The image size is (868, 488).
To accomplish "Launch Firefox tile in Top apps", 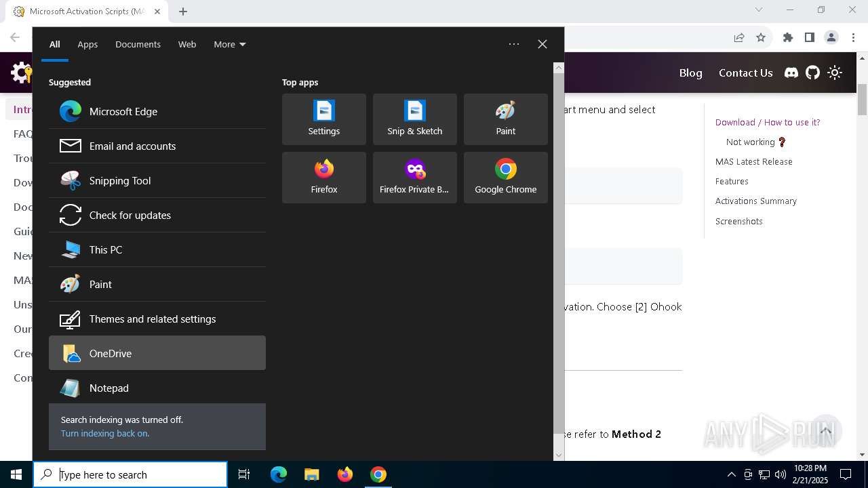I will pos(324,178).
